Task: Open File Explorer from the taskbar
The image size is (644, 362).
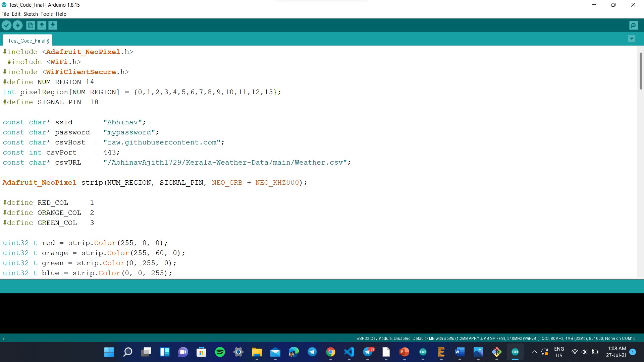Action: (257, 352)
